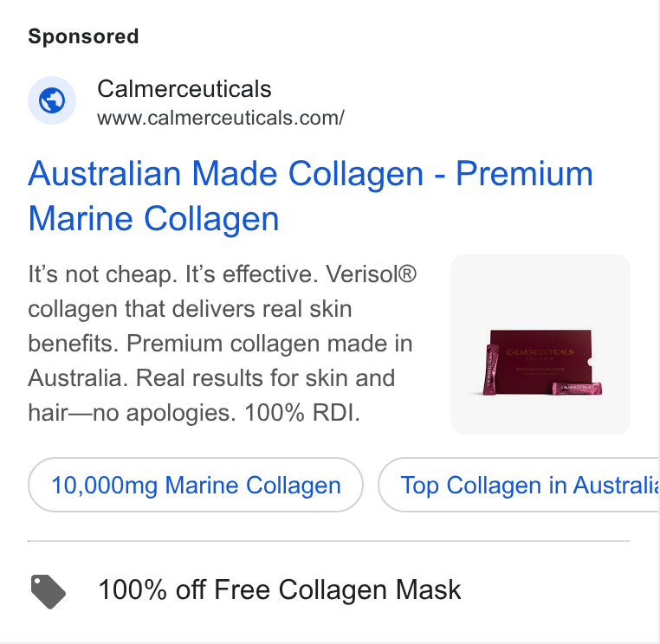Click the maroon collagen box in the photo
Image resolution: width=660 pixels, height=644 pixels.
[x=541, y=357]
